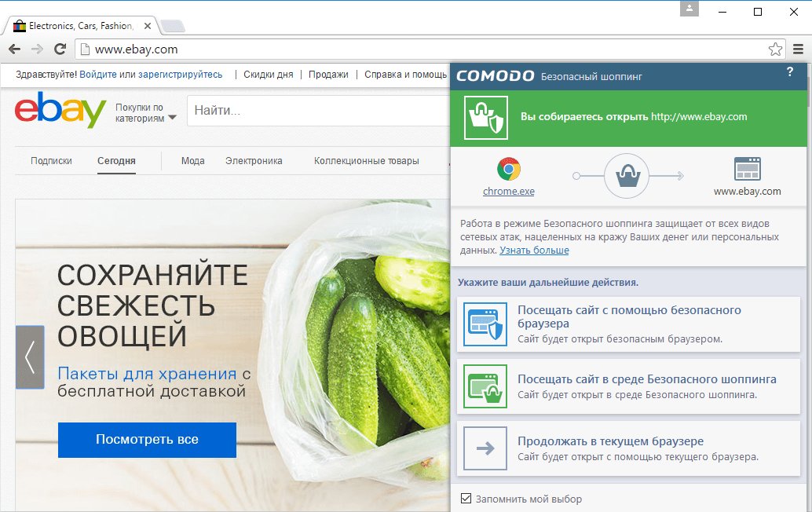Open the Пакеты для хранения link
812x512 pixels.
pyautogui.click(x=147, y=373)
